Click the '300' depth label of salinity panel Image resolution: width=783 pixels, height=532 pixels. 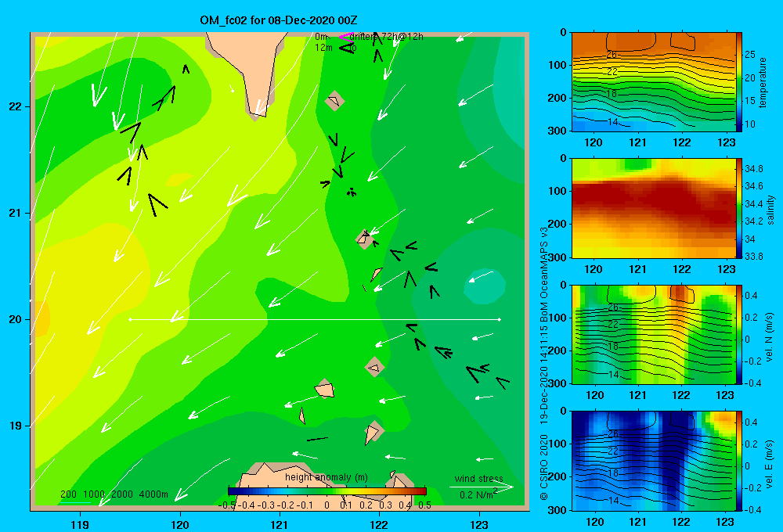pos(557,257)
